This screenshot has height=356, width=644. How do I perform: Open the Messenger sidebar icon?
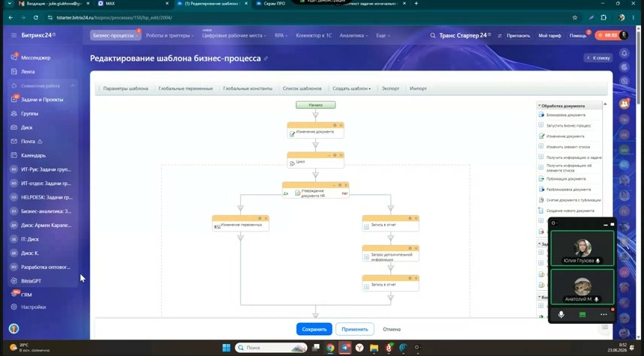[14, 58]
